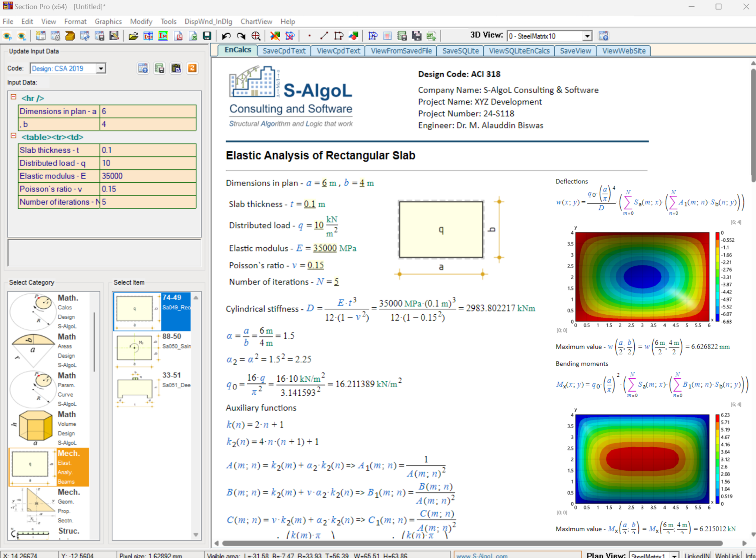Click the notebook save icon beside Code
The height and width of the screenshot is (560, 756).
pyautogui.click(x=160, y=69)
